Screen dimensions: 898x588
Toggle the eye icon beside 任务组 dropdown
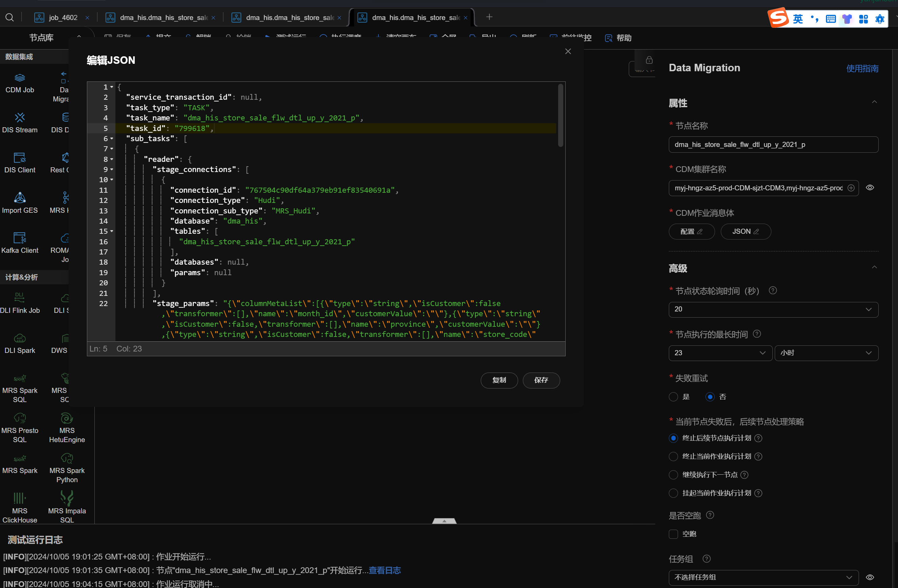click(870, 577)
